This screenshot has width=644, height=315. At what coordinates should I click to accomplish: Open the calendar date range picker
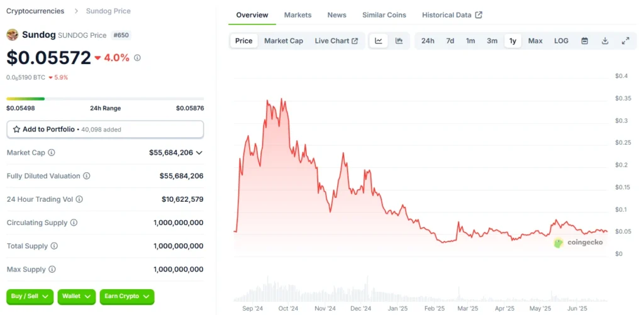(584, 41)
